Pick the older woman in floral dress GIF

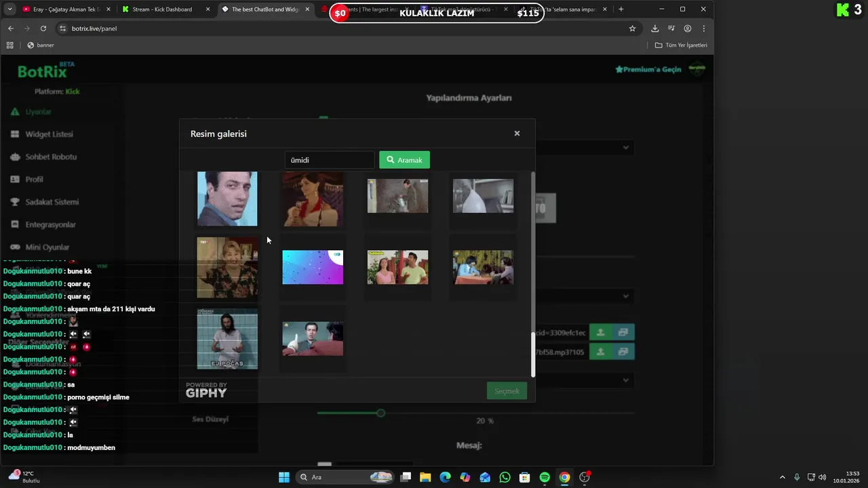[227, 267]
